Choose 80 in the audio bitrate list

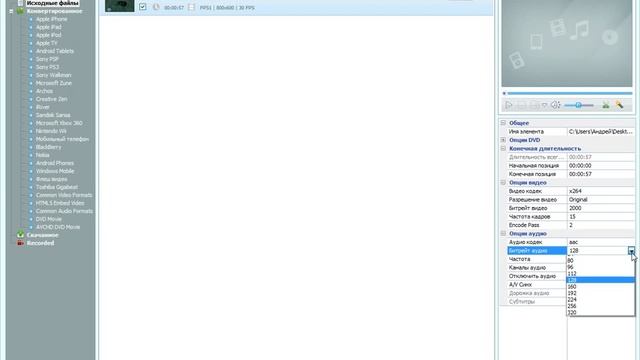click(x=600, y=260)
